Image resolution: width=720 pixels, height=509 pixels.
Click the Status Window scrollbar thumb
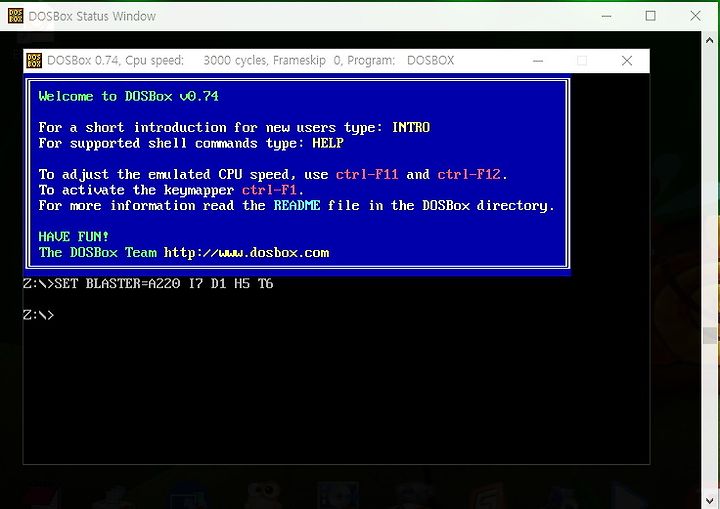[709, 335]
